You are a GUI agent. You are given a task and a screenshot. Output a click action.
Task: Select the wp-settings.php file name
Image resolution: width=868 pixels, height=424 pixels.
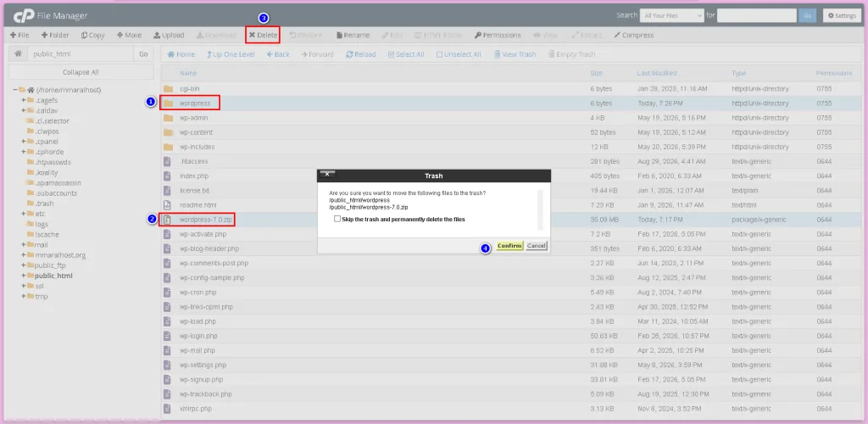(x=203, y=365)
